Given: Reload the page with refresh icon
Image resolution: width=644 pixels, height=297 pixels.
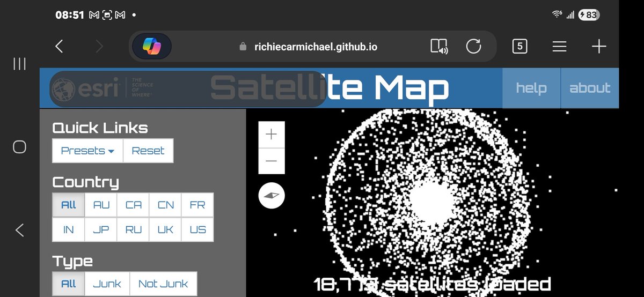Looking at the screenshot, I should 473,47.
